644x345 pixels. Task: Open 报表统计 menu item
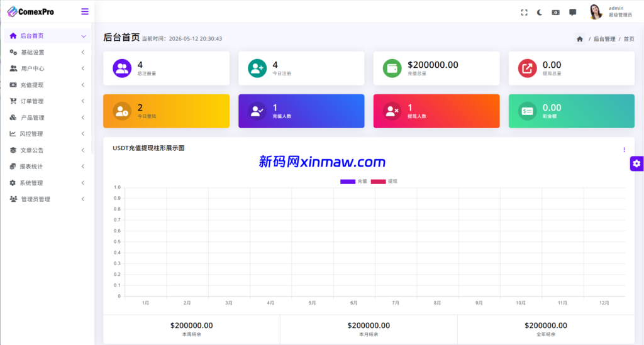point(47,167)
